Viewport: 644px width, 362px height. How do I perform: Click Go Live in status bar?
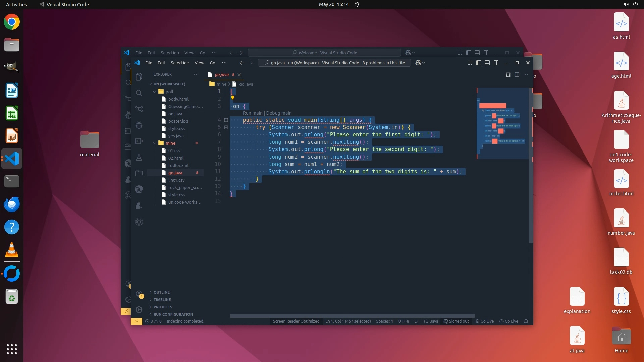click(485, 321)
